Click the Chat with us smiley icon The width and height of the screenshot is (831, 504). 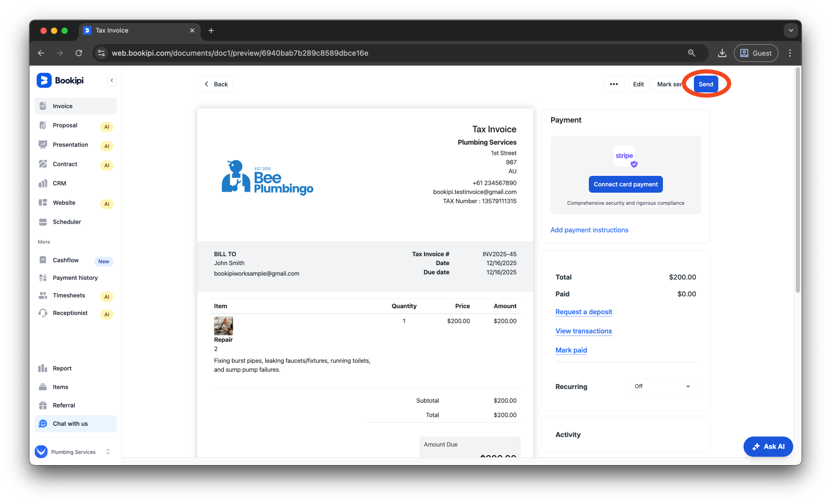coord(43,424)
